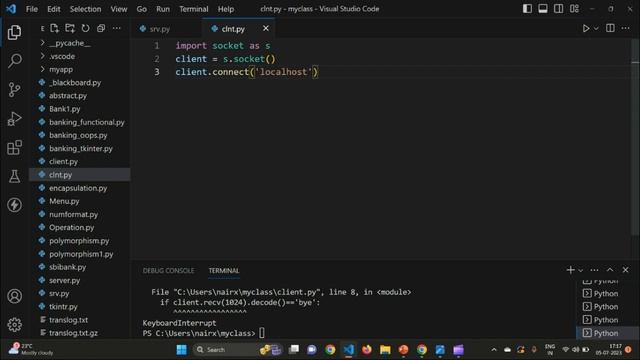Open the Windows Start button
The image size is (640, 360).
[182, 350]
